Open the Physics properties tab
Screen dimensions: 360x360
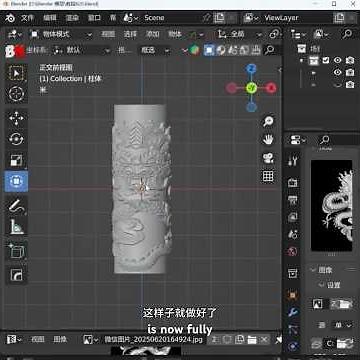(x=293, y=346)
